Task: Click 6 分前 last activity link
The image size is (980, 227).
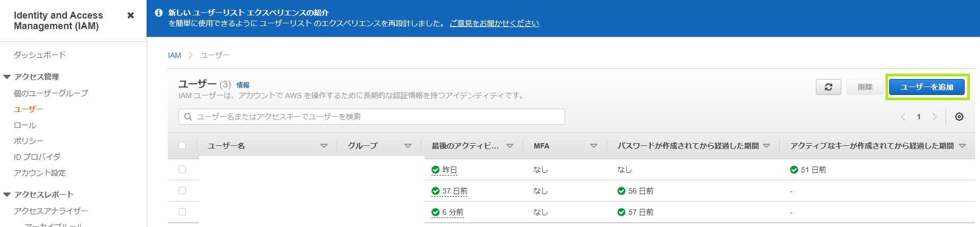Action: pyautogui.click(x=453, y=212)
